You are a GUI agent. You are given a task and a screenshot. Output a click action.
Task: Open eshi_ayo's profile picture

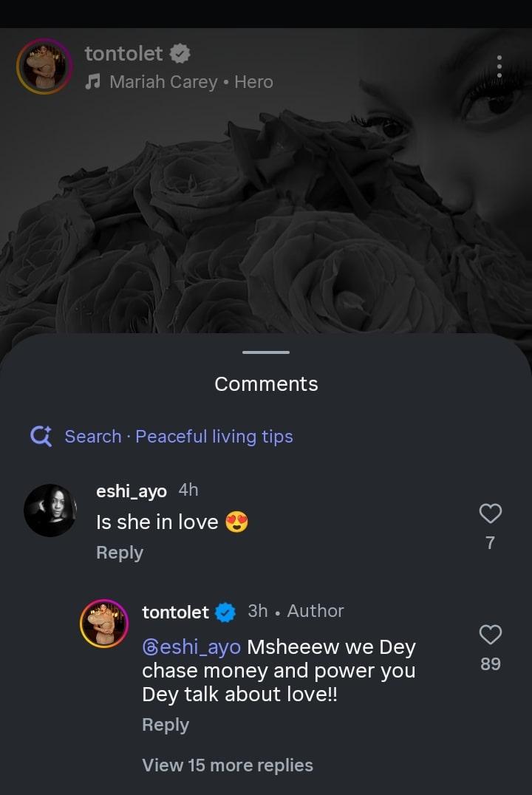[x=50, y=511]
